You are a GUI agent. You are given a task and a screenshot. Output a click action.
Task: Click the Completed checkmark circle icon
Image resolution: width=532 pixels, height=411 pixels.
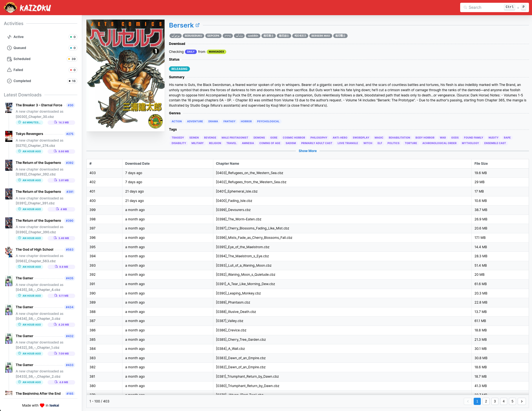pos(9,81)
